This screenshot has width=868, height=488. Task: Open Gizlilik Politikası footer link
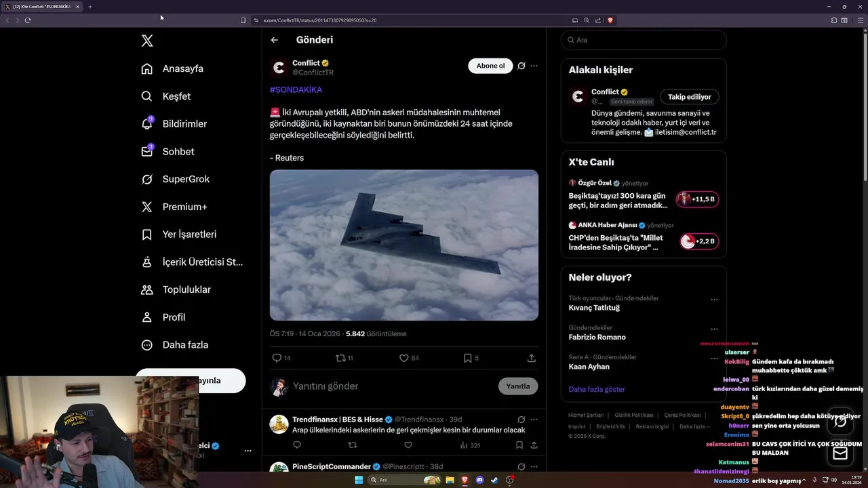click(634, 415)
